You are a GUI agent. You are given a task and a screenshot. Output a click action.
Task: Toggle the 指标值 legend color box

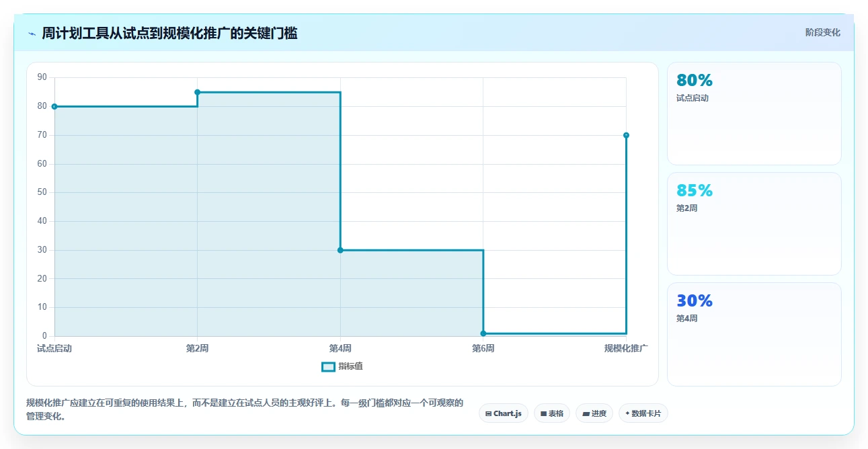328,366
